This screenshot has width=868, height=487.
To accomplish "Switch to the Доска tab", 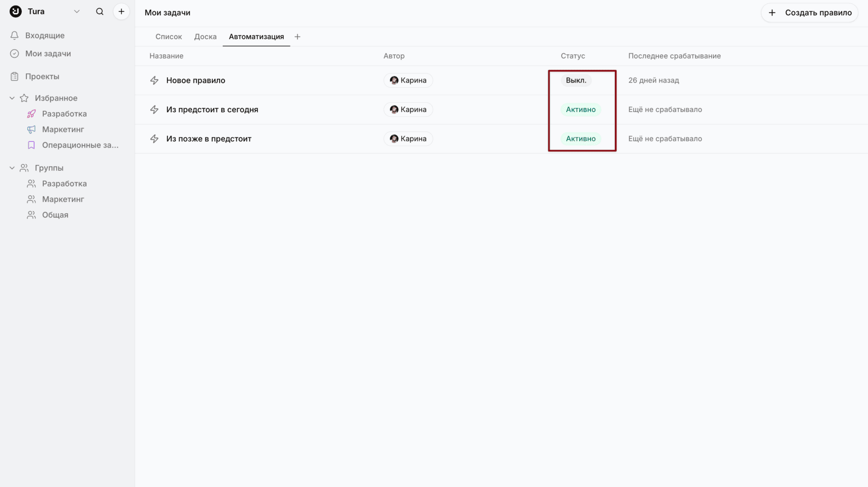I will point(205,37).
